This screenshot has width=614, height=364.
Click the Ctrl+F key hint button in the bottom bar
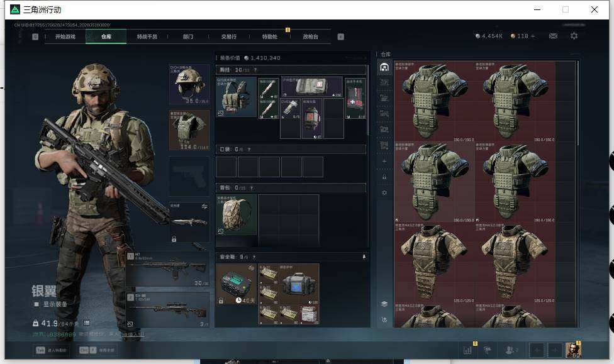tap(98, 350)
